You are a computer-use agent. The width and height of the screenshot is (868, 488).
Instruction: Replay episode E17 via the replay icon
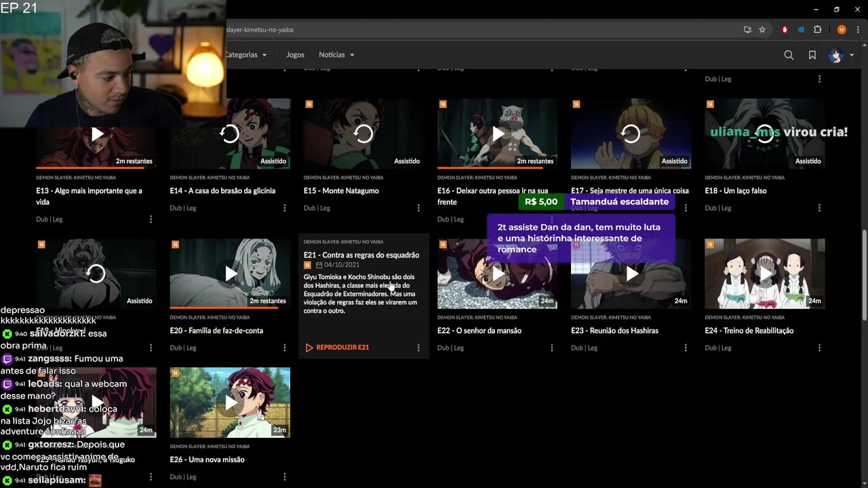point(631,134)
